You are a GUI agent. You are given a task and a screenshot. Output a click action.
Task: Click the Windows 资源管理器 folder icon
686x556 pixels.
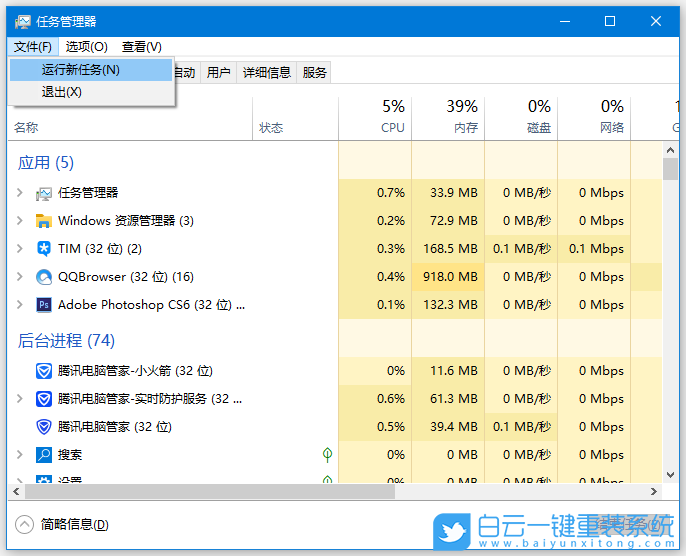(x=43, y=221)
